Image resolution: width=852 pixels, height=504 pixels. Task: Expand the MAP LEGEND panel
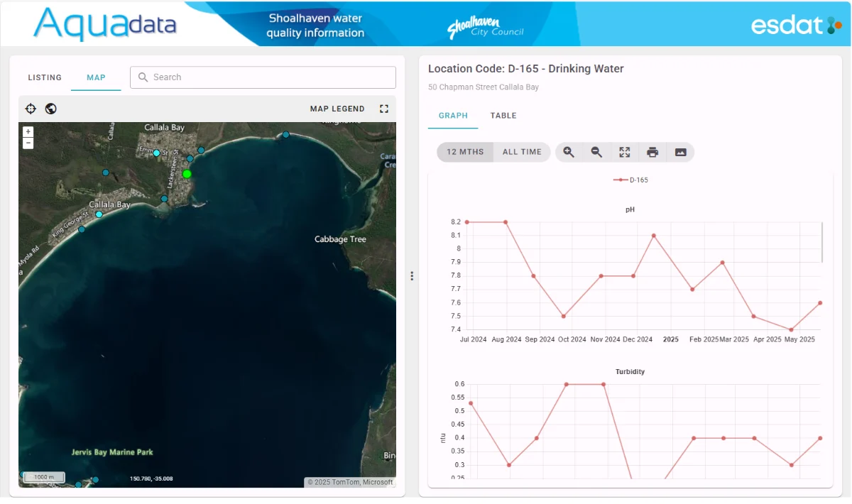(337, 109)
